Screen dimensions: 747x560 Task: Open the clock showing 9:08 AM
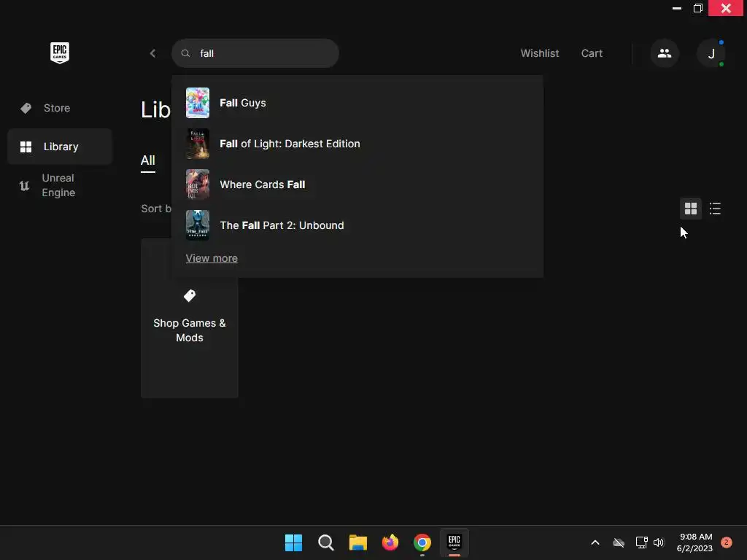pos(694,542)
